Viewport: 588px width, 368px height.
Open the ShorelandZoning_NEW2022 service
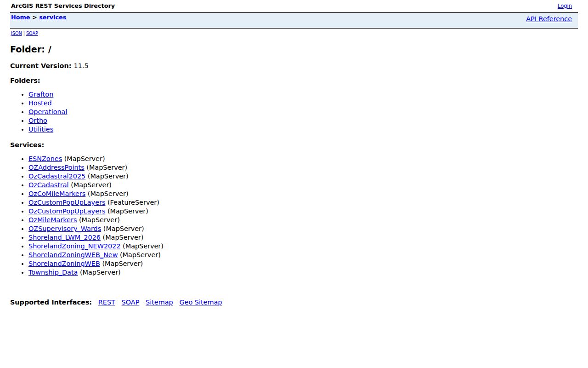click(74, 246)
